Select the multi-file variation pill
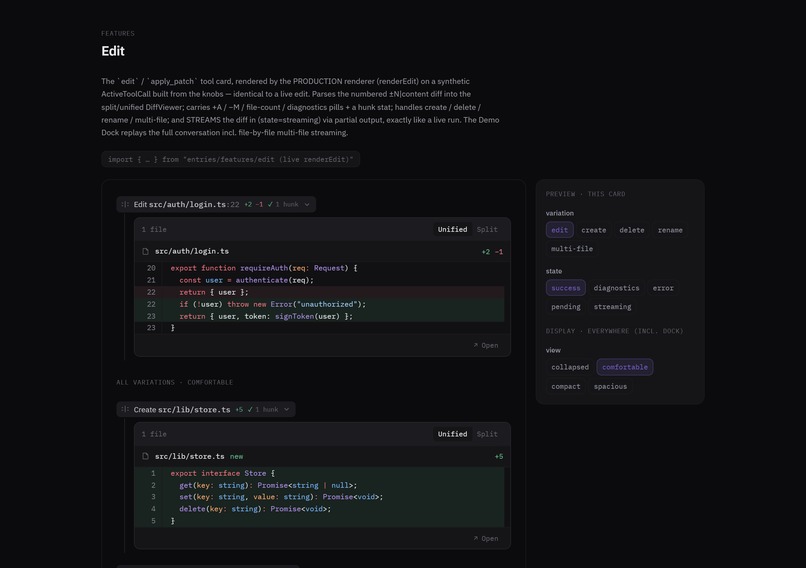 click(x=572, y=249)
